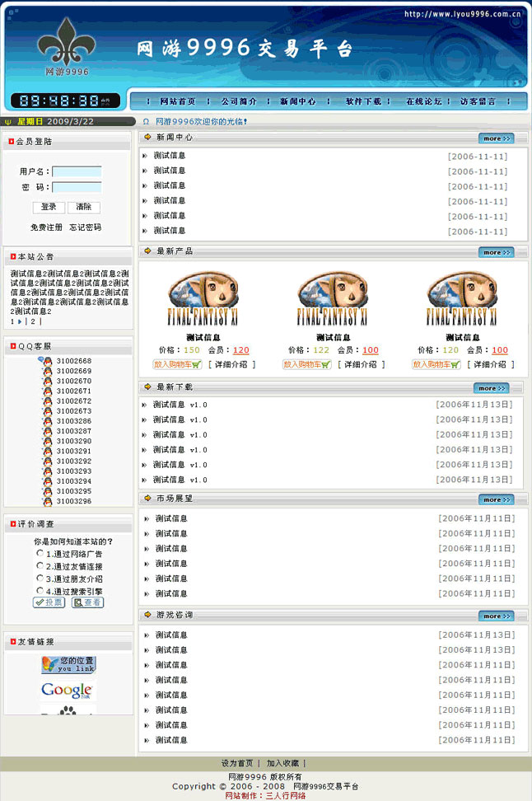Image resolution: width=532 pixels, height=801 pixels.
Task: Click the 新闻中心 section arrow icon
Action: click(x=147, y=137)
